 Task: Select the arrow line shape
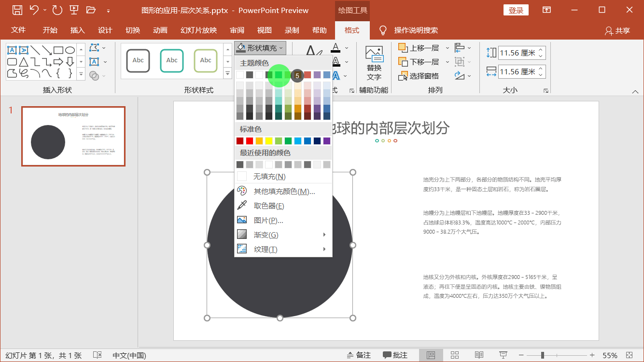(47, 50)
